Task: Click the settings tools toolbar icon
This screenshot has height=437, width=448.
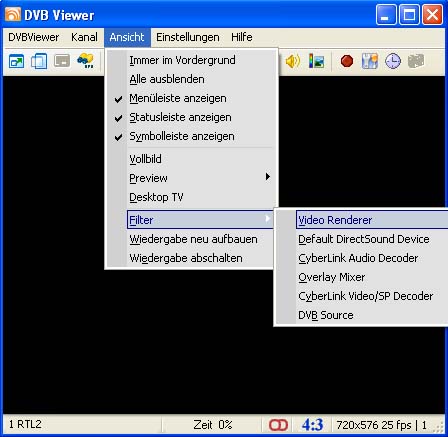Action: 370,61
